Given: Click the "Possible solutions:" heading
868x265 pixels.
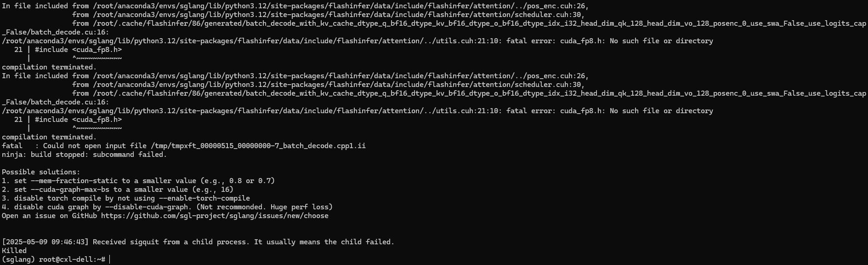Looking at the screenshot, I should [41, 172].
